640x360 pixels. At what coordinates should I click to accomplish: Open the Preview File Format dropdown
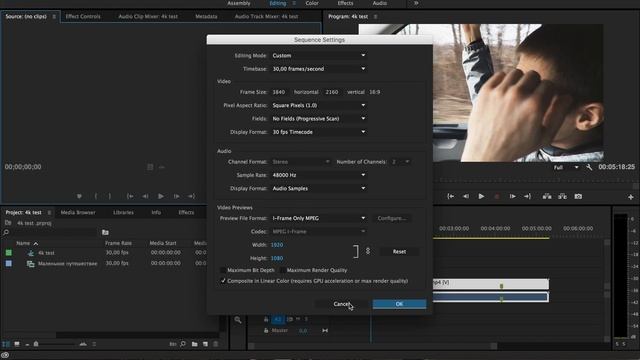pyautogui.click(x=319, y=218)
